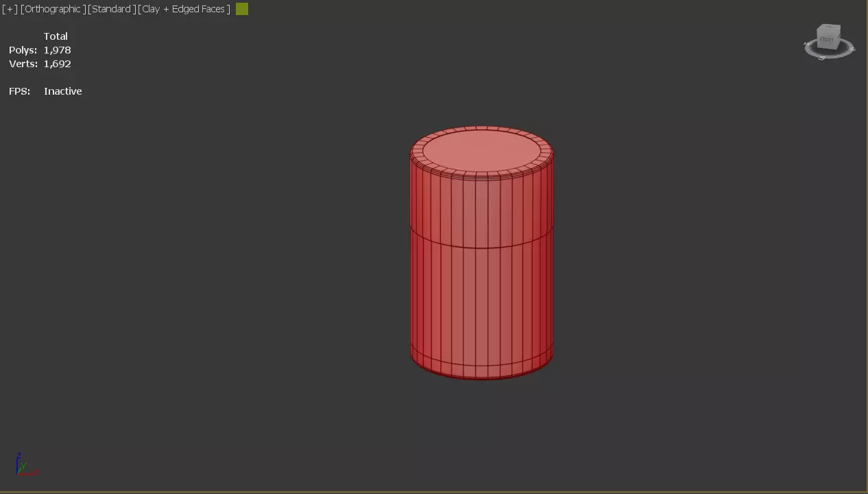Click the ViewCube Front face
868x494 pixels.
pos(828,40)
